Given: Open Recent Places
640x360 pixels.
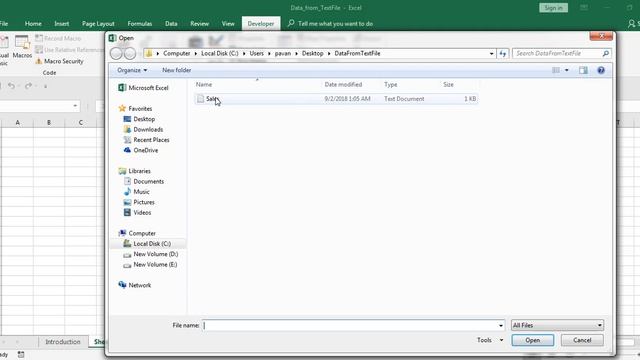Looking at the screenshot, I should coord(147,140).
